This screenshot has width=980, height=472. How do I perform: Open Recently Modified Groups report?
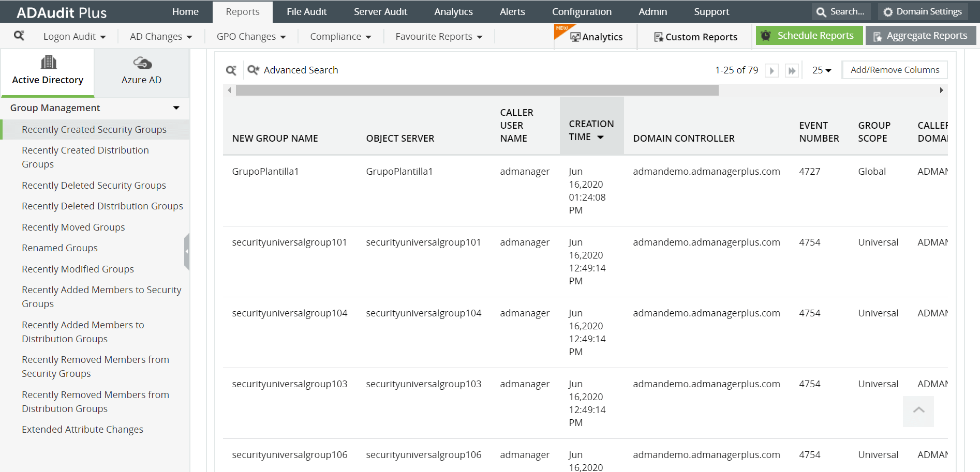(78, 269)
